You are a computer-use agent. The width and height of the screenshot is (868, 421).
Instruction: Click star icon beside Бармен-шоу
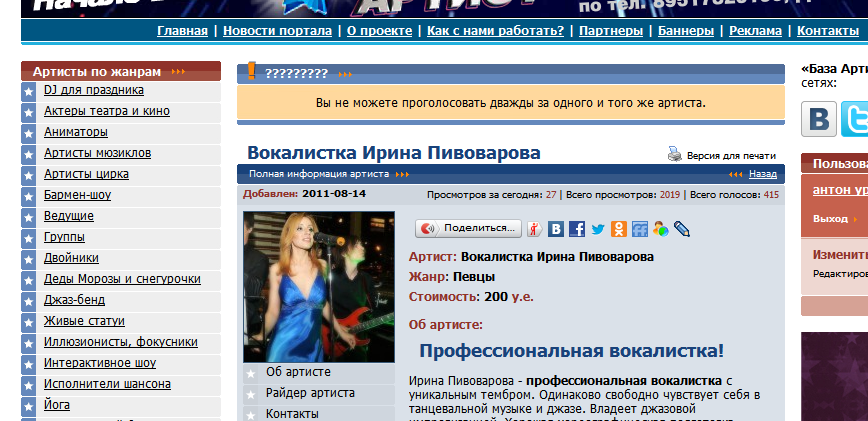(x=28, y=196)
